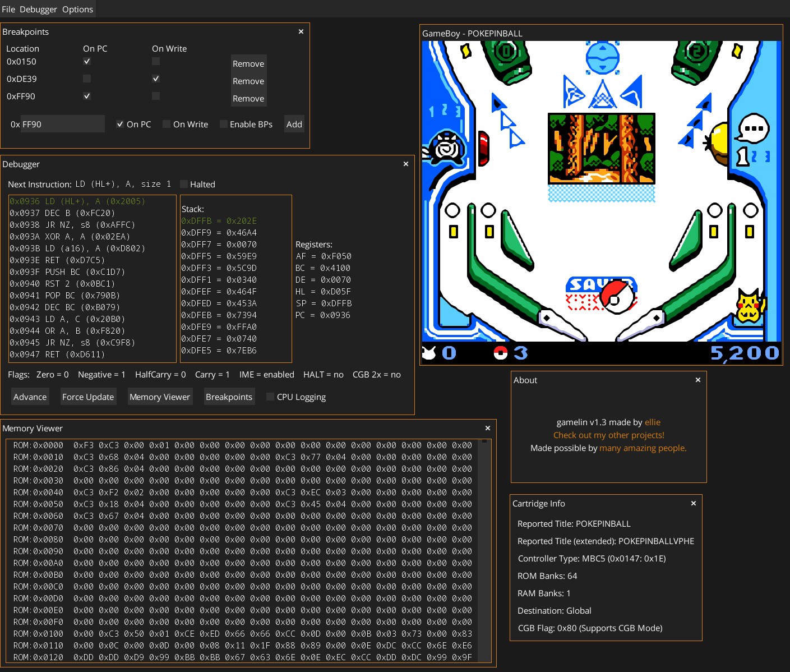The width and height of the screenshot is (790, 672).
Task: Click the forest map billboard in game
Action: 602,148
